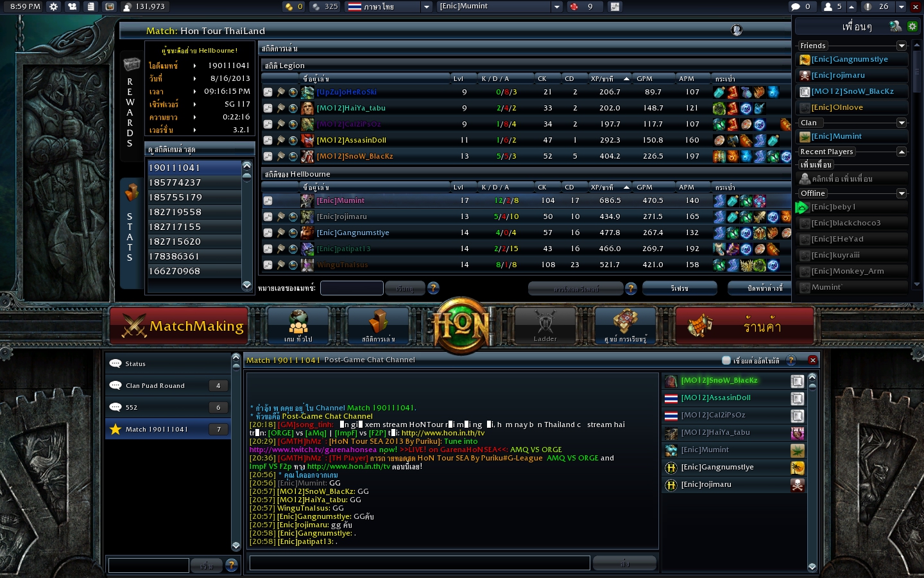The width and height of the screenshot is (924, 578).
Task: Click the gavel icon next to [Enic]rojimaru
Action: coord(281,216)
